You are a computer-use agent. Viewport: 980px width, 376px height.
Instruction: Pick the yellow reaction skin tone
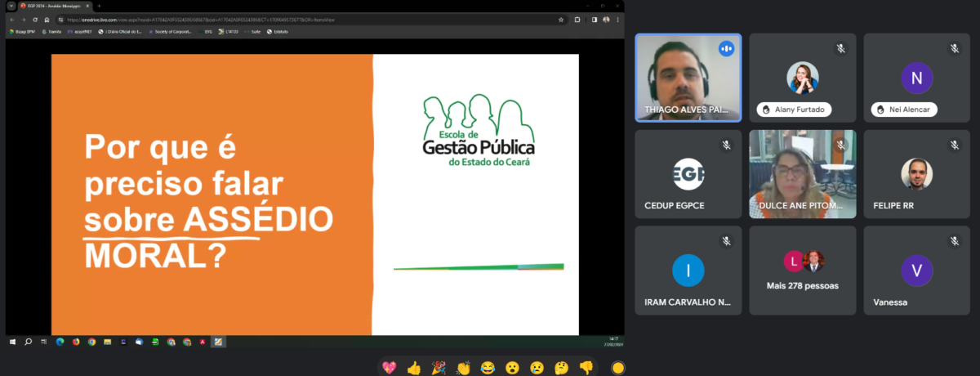618,368
